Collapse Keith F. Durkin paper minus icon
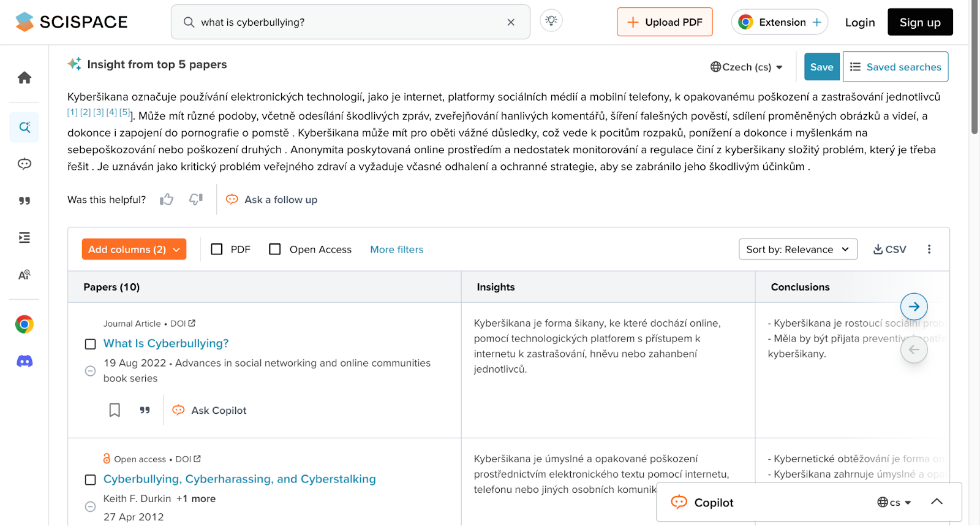980x526 pixels. tap(90, 506)
